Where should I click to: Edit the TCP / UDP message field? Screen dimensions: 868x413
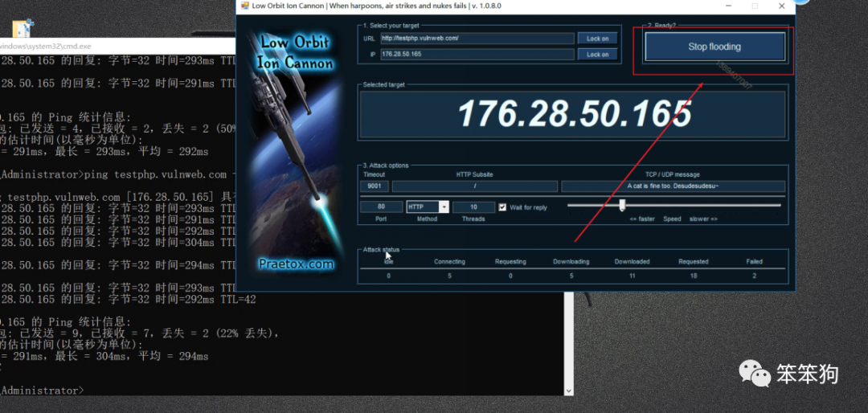[x=674, y=186]
